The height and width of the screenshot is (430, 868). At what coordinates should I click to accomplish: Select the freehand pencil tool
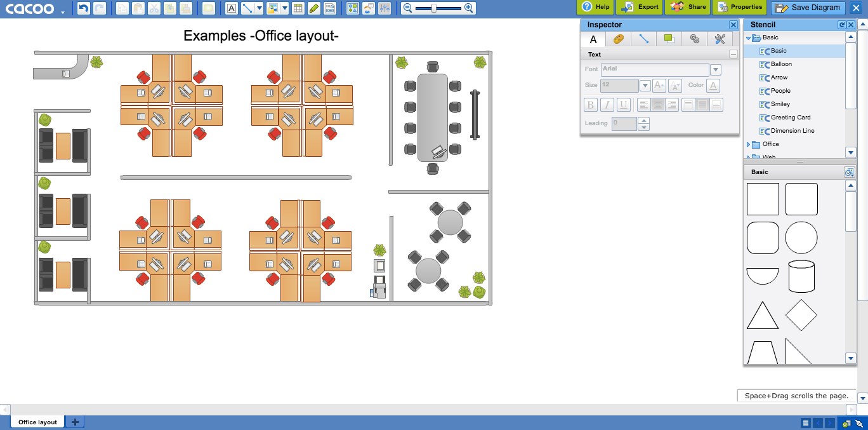pyautogui.click(x=314, y=8)
